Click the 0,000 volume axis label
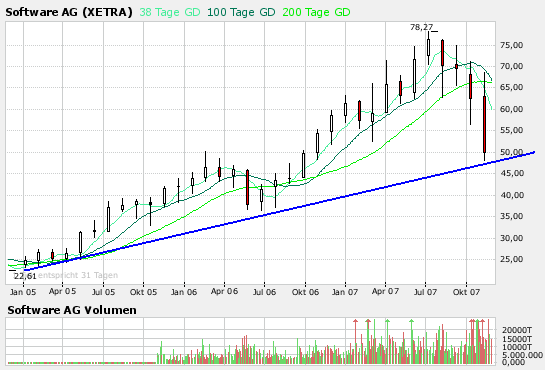This screenshot has height=370, width=545. click(x=513, y=362)
